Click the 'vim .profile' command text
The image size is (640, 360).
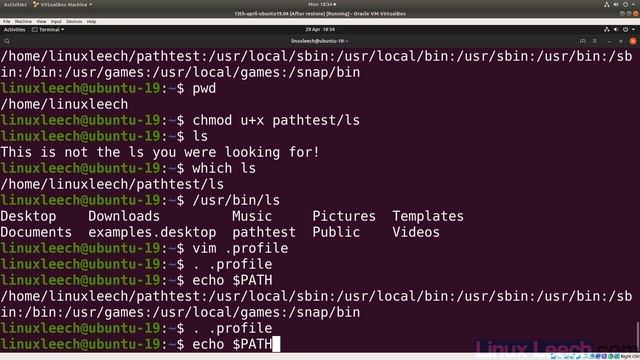(x=240, y=248)
